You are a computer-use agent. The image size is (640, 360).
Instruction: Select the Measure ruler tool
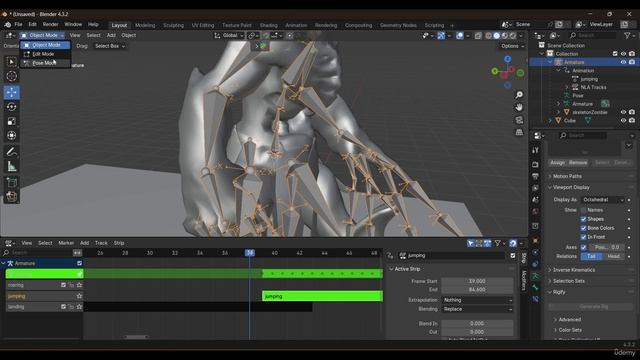point(11,166)
